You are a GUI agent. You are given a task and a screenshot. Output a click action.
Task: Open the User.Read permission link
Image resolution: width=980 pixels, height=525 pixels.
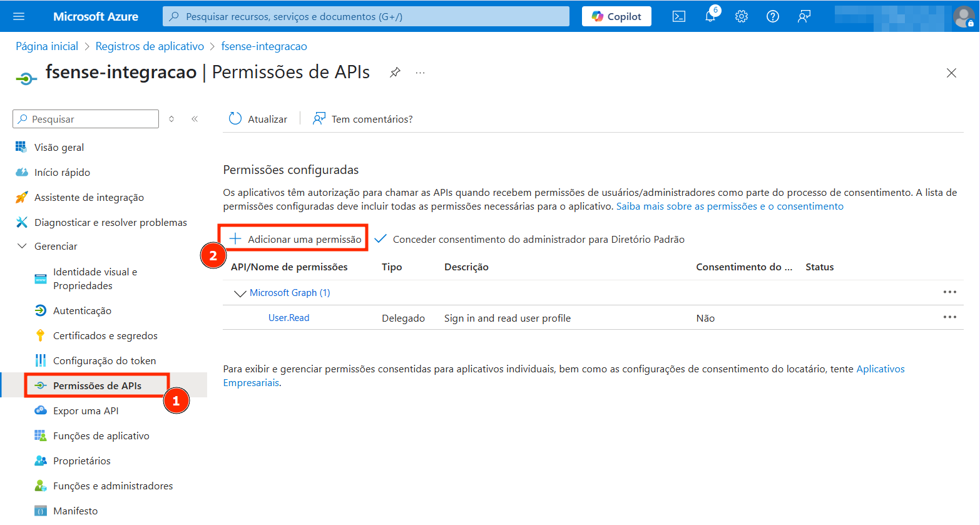click(288, 318)
